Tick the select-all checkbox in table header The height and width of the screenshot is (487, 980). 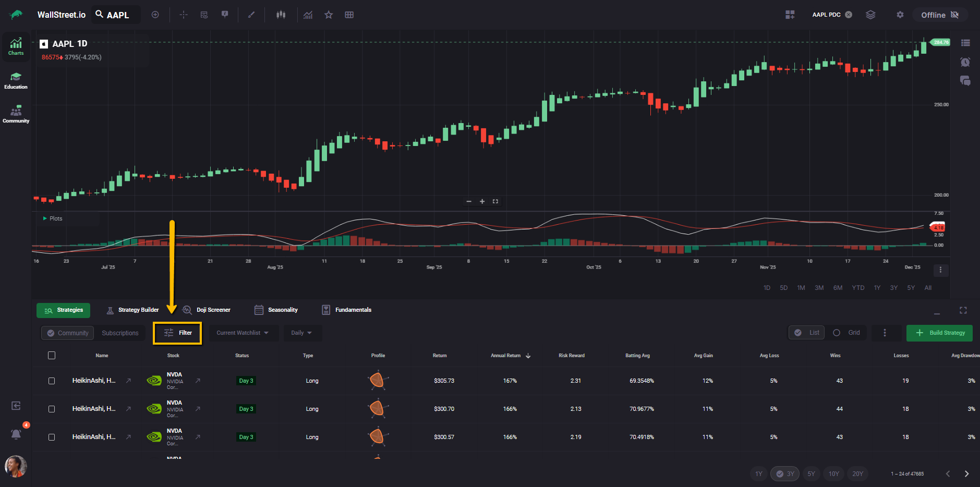coord(52,356)
